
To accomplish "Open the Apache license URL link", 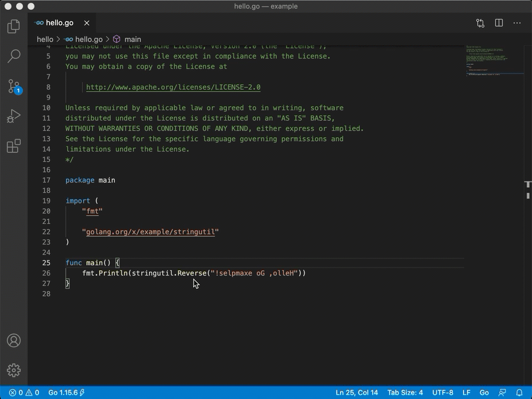I will [x=173, y=87].
